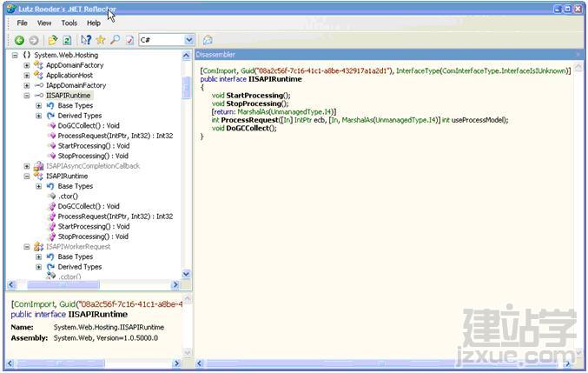Open the Tools menu

click(x=69, y=23)
